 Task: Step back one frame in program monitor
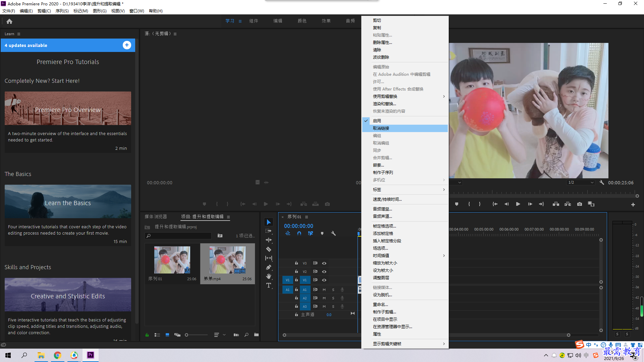[506, 204]
